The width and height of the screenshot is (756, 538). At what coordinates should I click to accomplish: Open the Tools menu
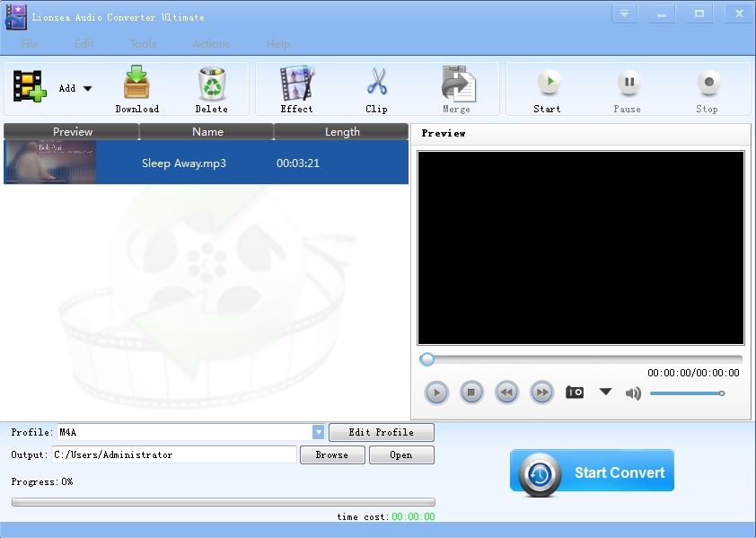[x=143, y=44]
